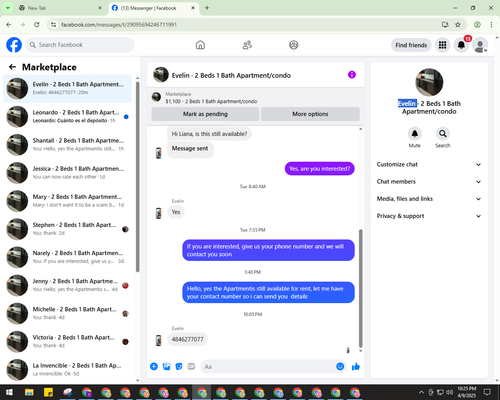
Task: Choose a GIF icon in composer
Action: 191,367
